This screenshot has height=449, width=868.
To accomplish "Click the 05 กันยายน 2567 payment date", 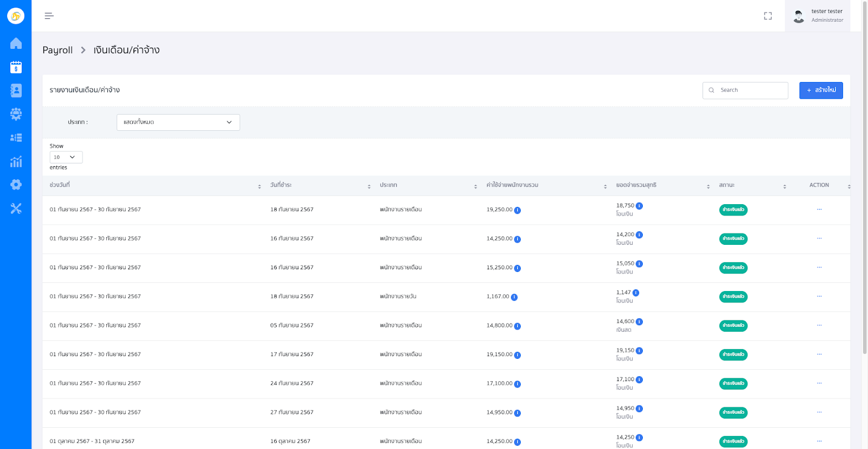I will pos(292,325).
